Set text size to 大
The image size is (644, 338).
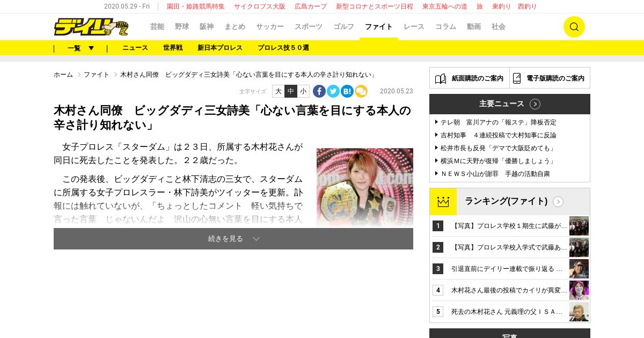tap(279, 91)
